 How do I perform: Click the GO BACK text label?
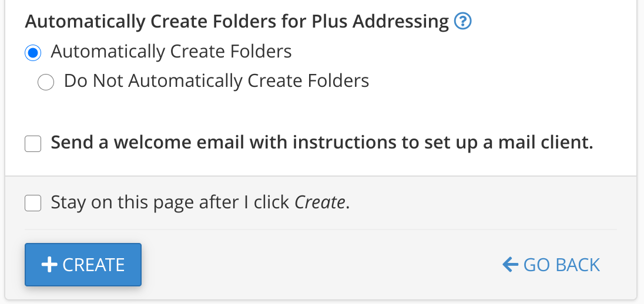coord(561,265)
